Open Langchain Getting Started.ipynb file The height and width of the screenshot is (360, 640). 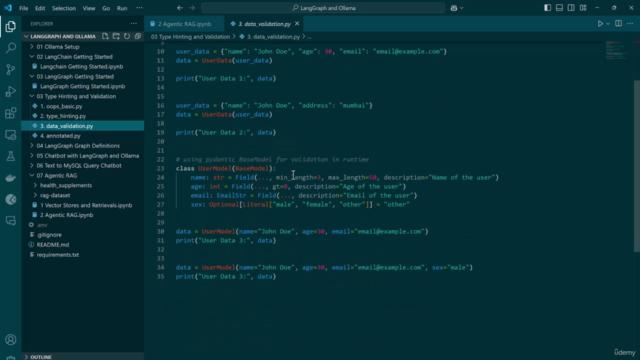[83, 67]
